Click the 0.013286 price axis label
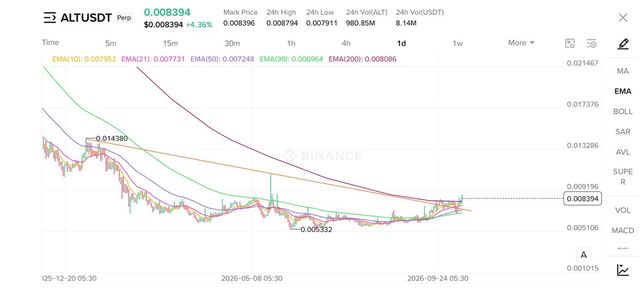The width and height of the screenshot is (644, 297). coord(582,146)
